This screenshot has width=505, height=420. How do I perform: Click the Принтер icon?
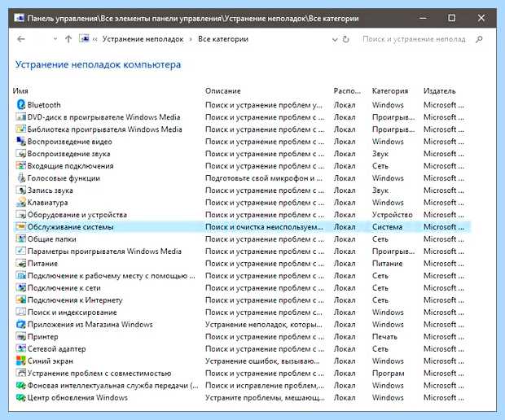pos(21,337)
